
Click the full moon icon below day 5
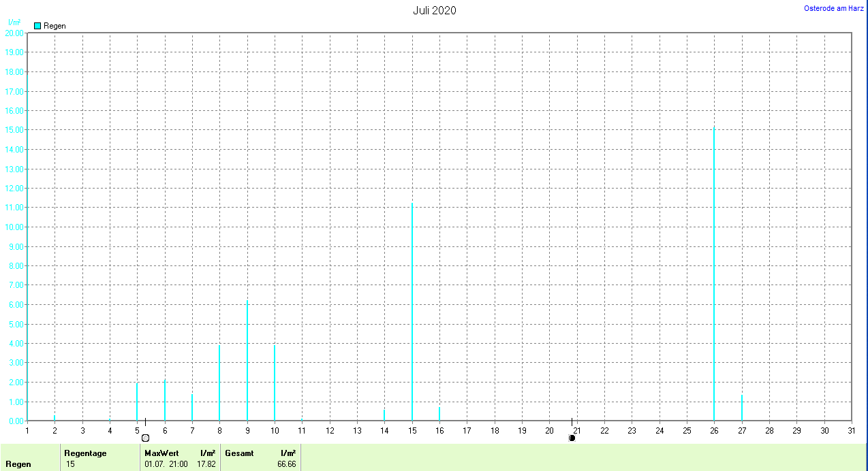[145, 438]
